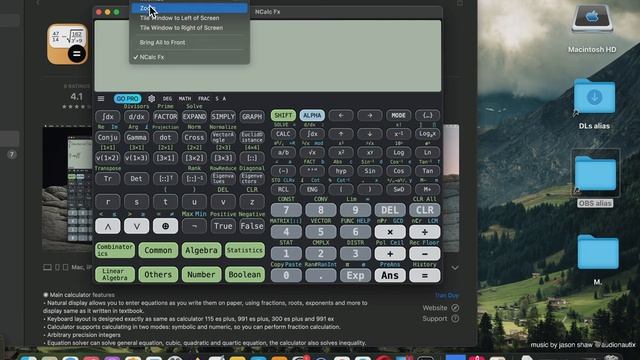Click the Cross product key
The height and width of the screenshot is (360, 640).
click(x=194, y=138)
